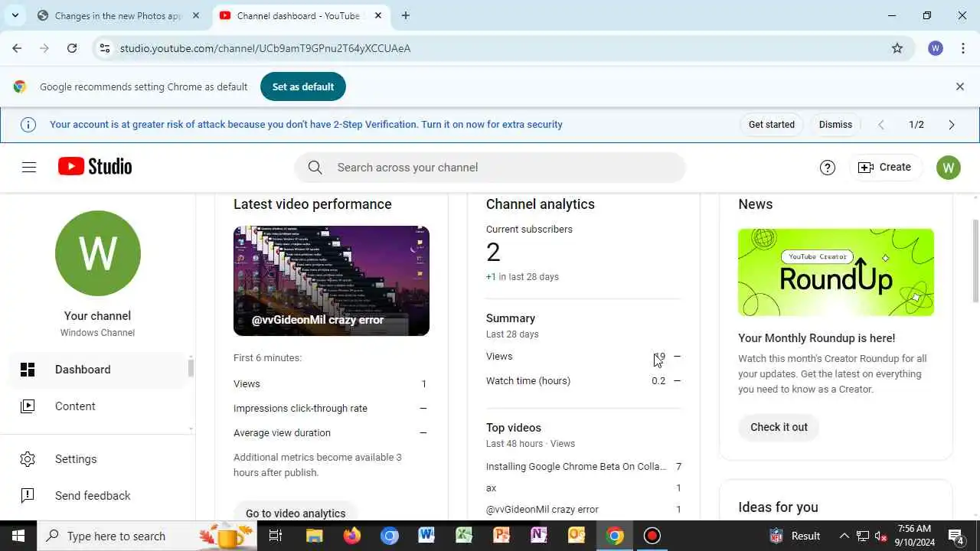
Task: Click the taskbar search box
Action: point(149,536)
